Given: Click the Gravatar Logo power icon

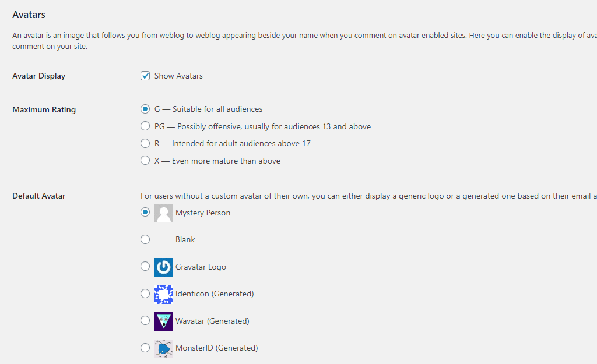Looking at the screenshot, I should pyautogui.click(x=164, y=267).
